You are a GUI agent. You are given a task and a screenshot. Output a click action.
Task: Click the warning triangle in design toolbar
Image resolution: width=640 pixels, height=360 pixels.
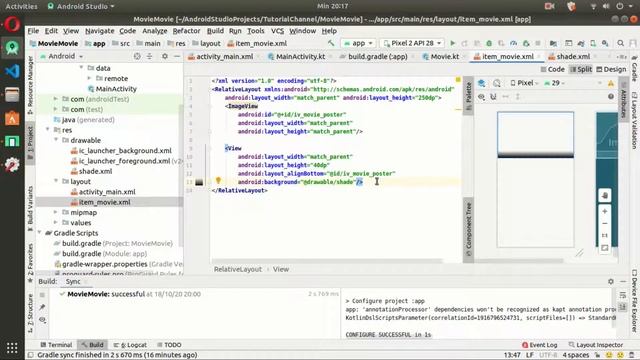[x=611, y=83]
